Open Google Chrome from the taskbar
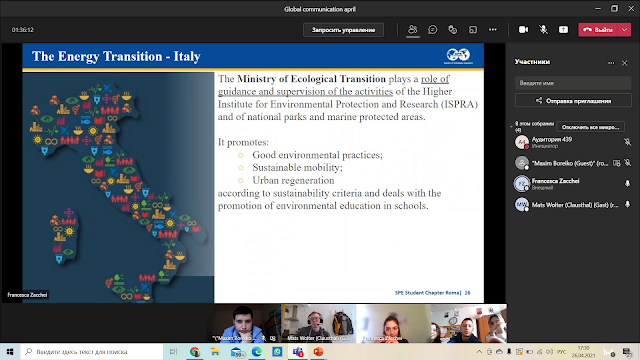This screenshot has height=360, width=640. tap(195, 351)
